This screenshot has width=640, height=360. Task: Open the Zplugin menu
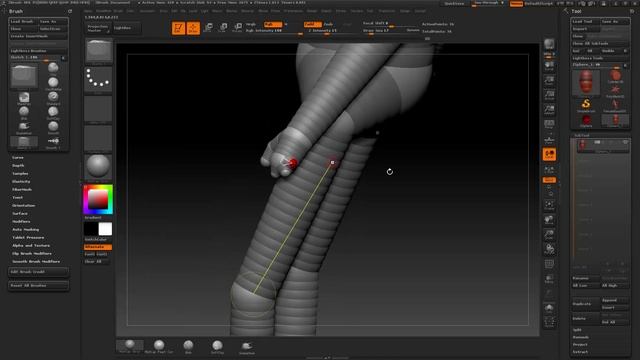coord(405,11)
